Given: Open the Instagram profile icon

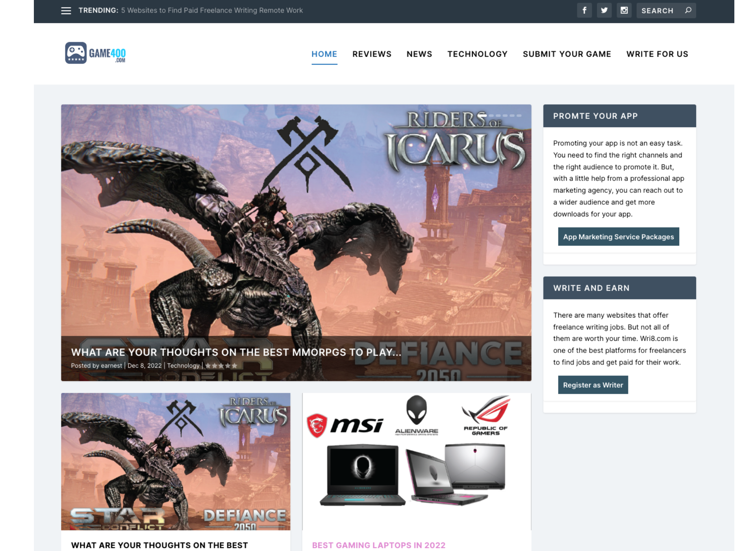Looking at the screenshot, I should pos(624,10).
